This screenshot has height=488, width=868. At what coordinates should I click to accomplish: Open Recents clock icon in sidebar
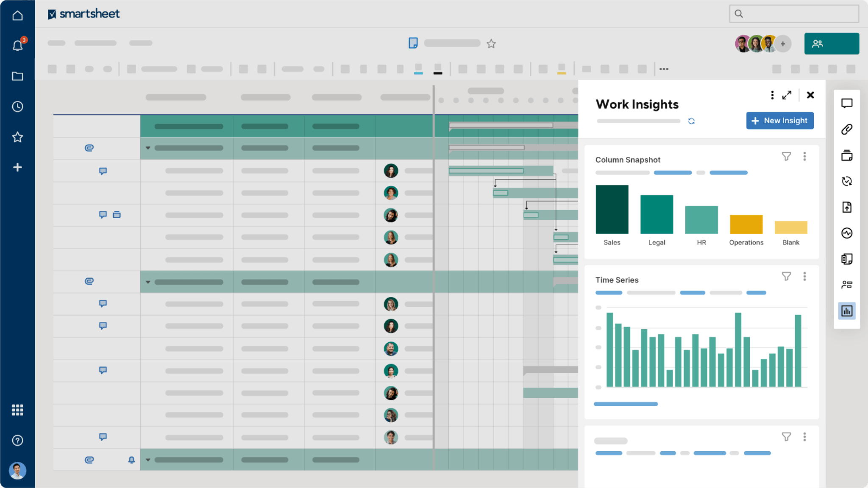pos(17,106)
